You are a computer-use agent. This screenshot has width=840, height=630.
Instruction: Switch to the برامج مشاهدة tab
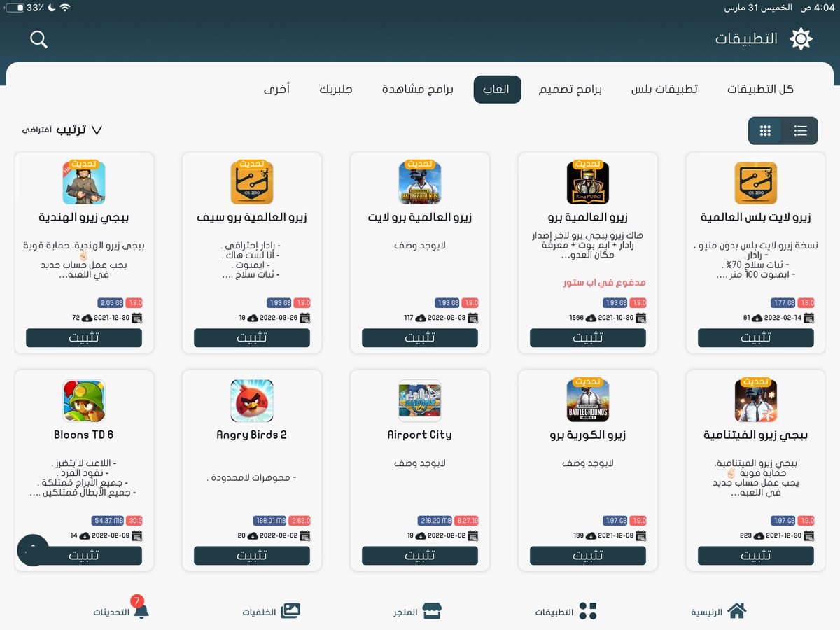[x=418, y=90]
